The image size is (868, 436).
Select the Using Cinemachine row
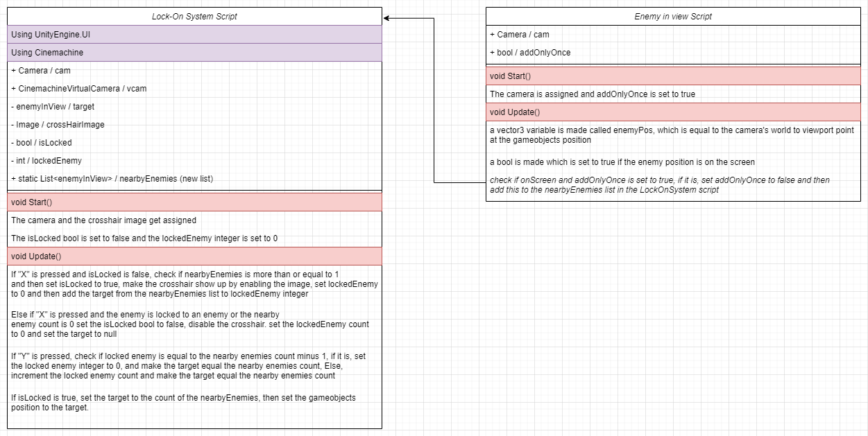(x=194, y=52)
